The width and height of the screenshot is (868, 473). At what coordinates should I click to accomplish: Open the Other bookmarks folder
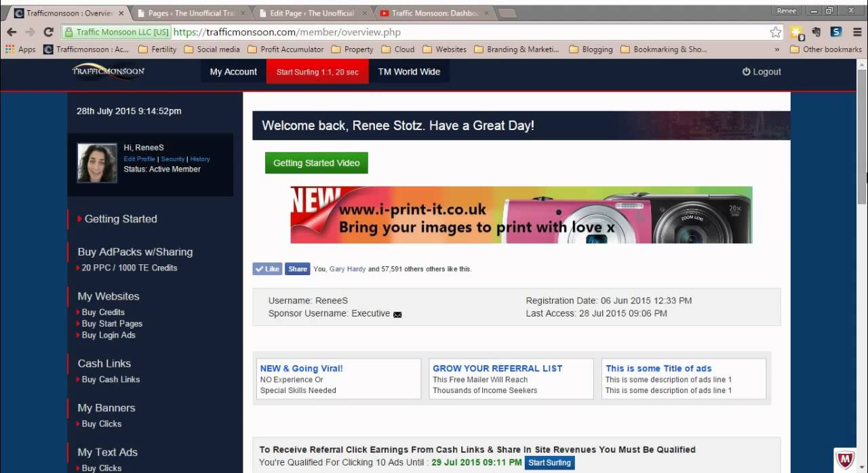point(825,49)
